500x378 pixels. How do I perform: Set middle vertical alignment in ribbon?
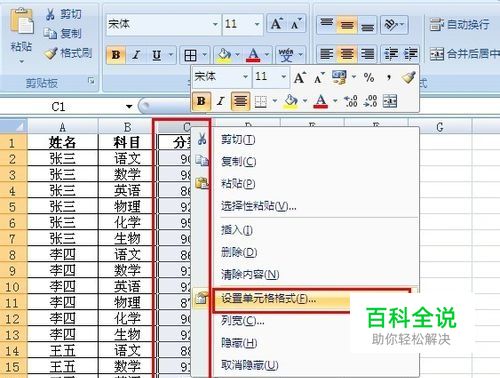tap(347, 24)
